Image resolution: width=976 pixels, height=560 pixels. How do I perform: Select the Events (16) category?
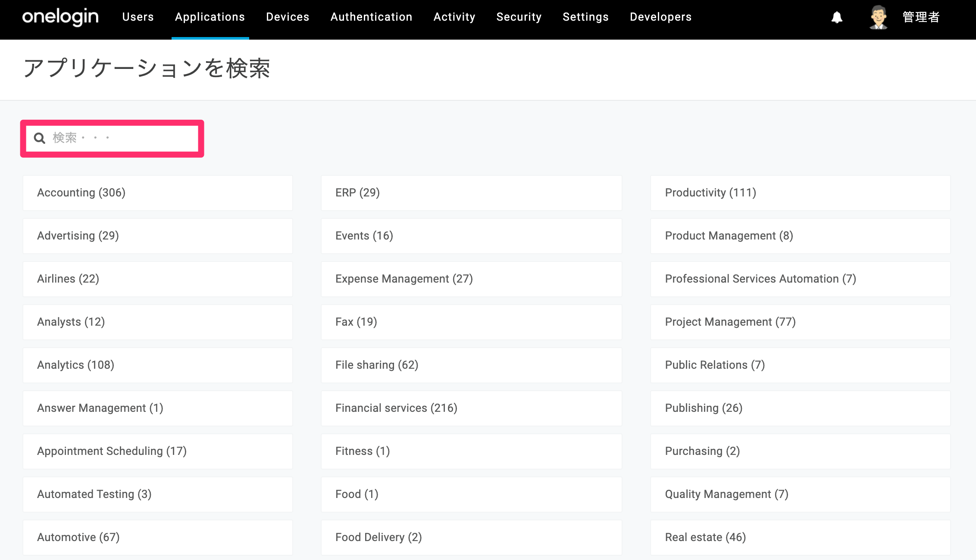tap(472, 236)
